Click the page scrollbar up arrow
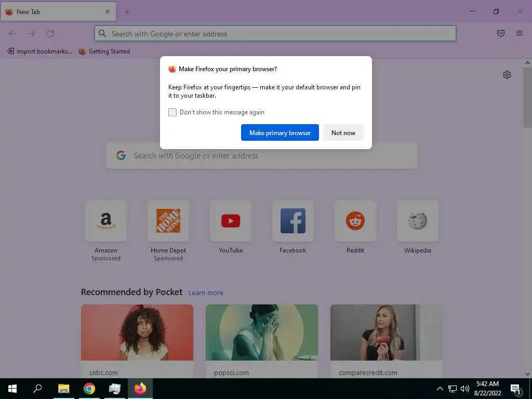The width and height of the screenshot is (532, 399). (x=527, y=63)
